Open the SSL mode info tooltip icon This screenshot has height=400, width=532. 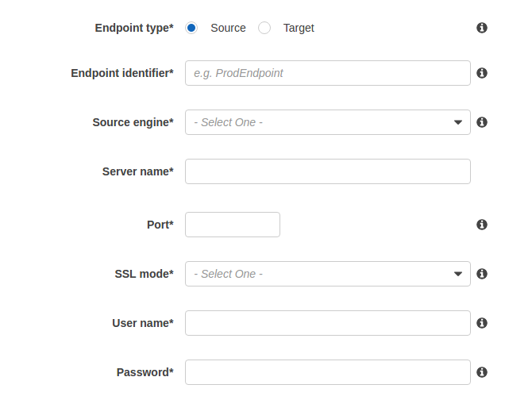pyautogui.click(x=481, y=274)
